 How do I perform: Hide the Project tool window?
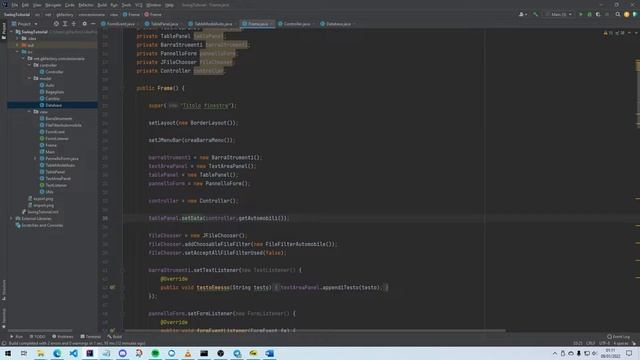(x=93, y=24)
